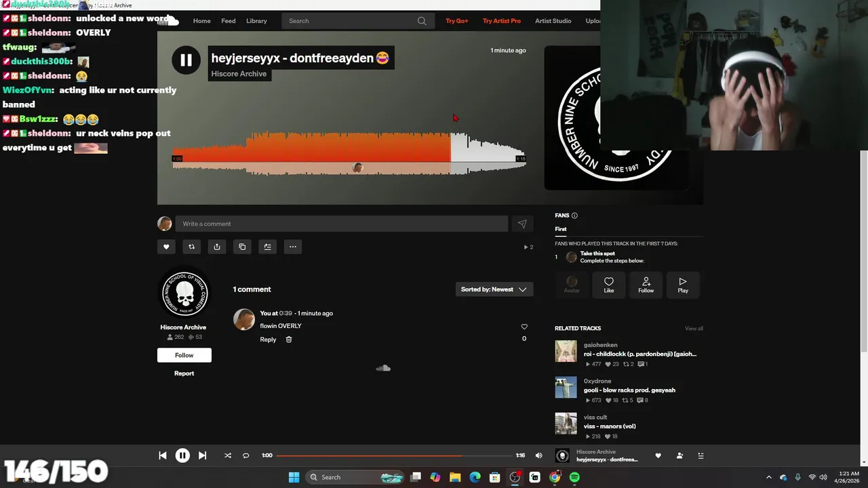Viewport: 868px width, 488px height.
Task: Open the roi - childlockk related track
Action: click(x=640, y=354)
